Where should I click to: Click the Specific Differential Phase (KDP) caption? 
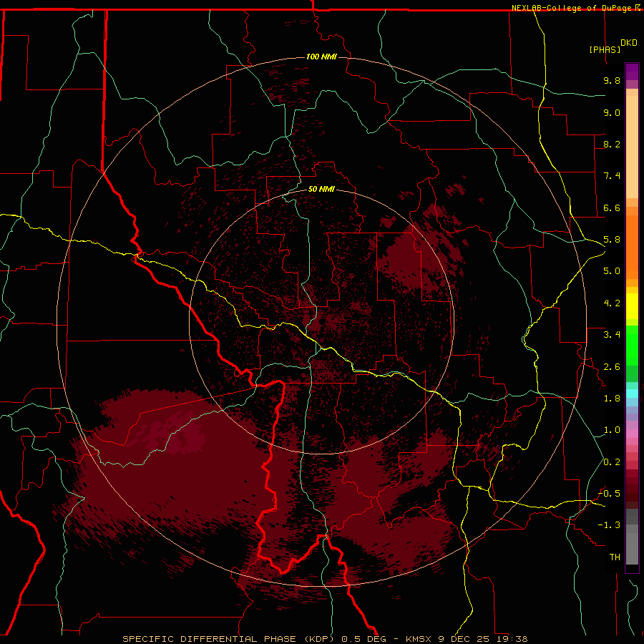(230, 639)
